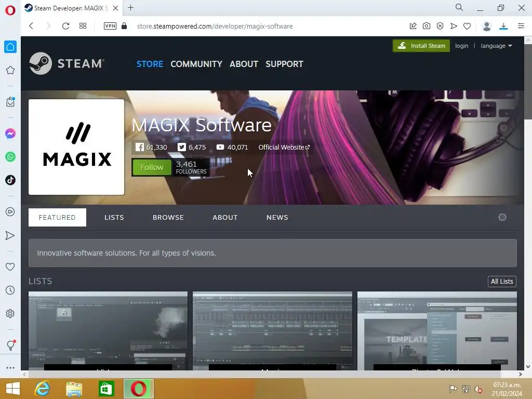Viewport: 532px width, 399px height.
Task: Bookmark page with heart icon in toolbar
Action: point(467,26)
